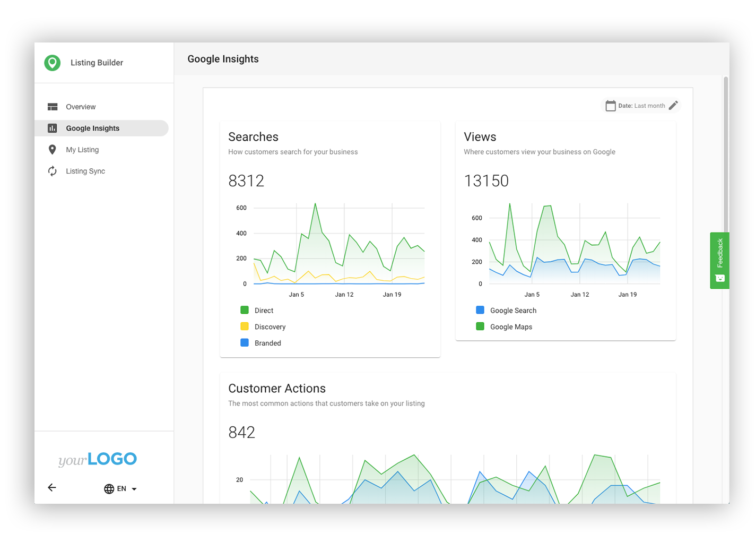Click the Customer Actions heading
The height and width of the screenshot is (542, 756).
coord(277,389)
